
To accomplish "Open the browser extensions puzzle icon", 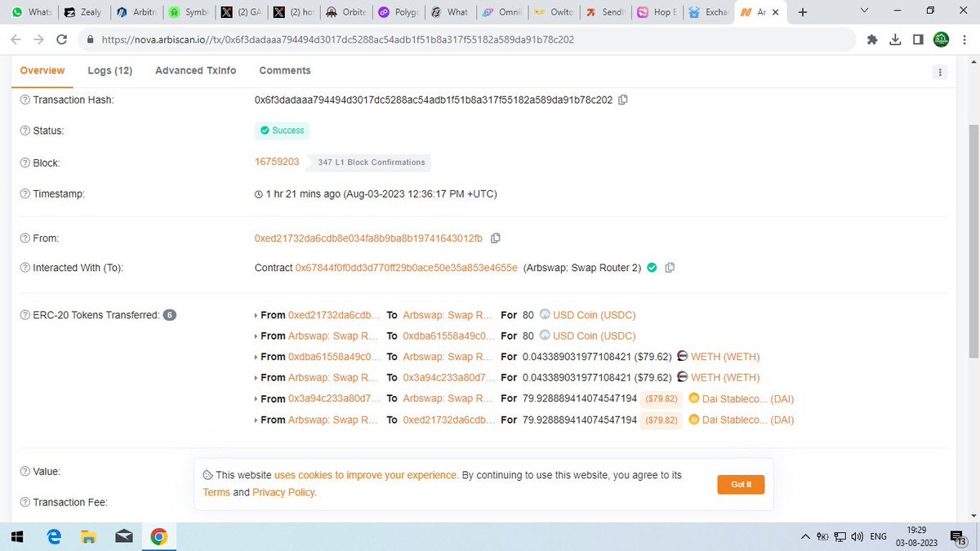I will (x=872, y=39).
